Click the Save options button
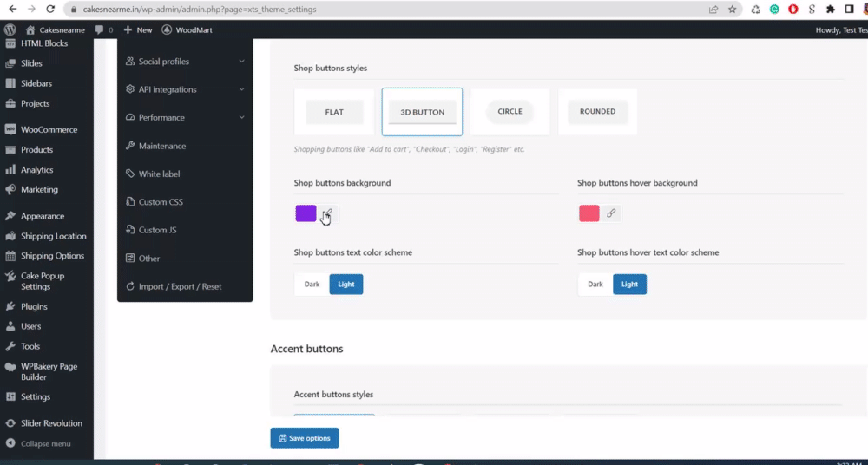This screenshot has height=465, width=868. point(305,438)
